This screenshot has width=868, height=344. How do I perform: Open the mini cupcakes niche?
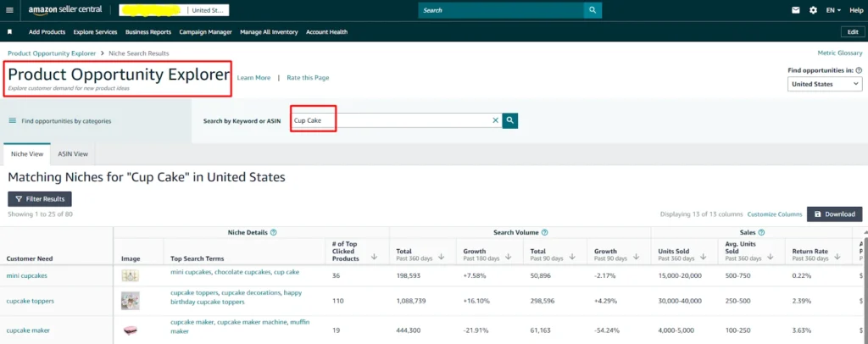click(26, 275)
